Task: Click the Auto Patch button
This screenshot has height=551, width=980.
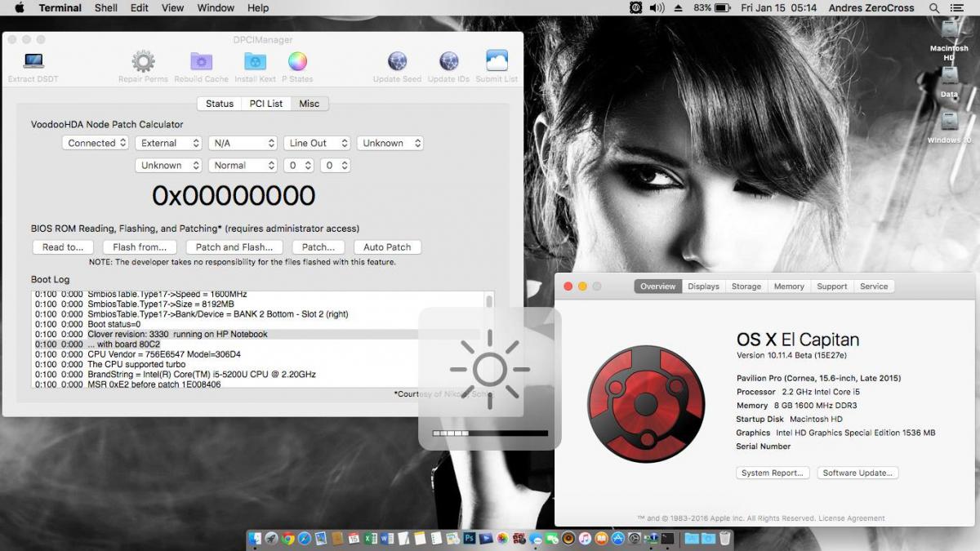Action: [387, 247]
